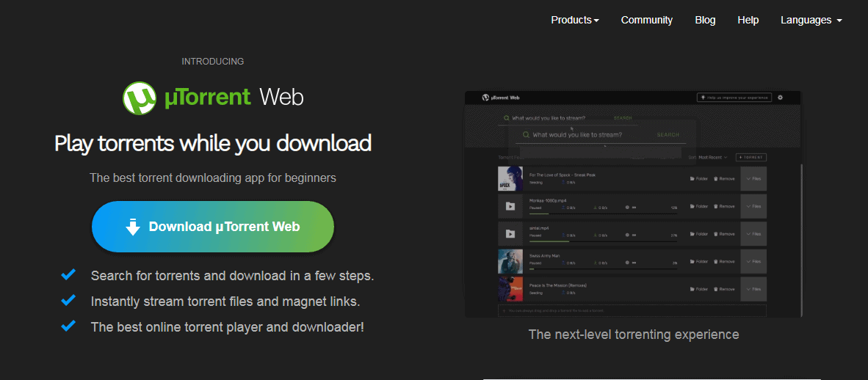
Task: Remove the For The Love of Spock torrent
Action: point(724,179)
